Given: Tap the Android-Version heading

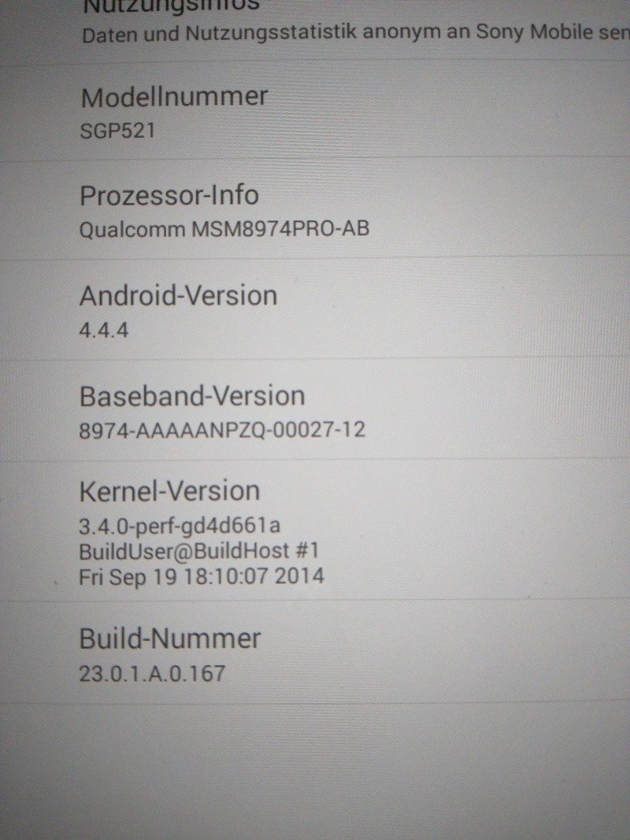Looking at the screenshot, I should [179, 296].
